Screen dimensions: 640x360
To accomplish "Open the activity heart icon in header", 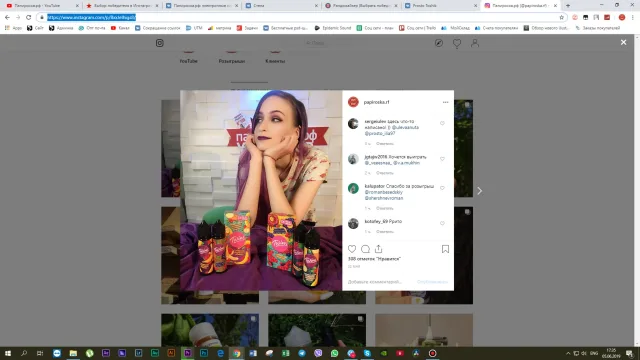I will coord(457,43).
